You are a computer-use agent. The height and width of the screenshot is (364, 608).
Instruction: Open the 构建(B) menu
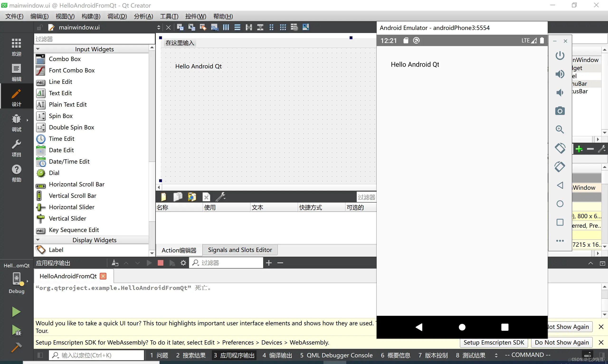91,16
